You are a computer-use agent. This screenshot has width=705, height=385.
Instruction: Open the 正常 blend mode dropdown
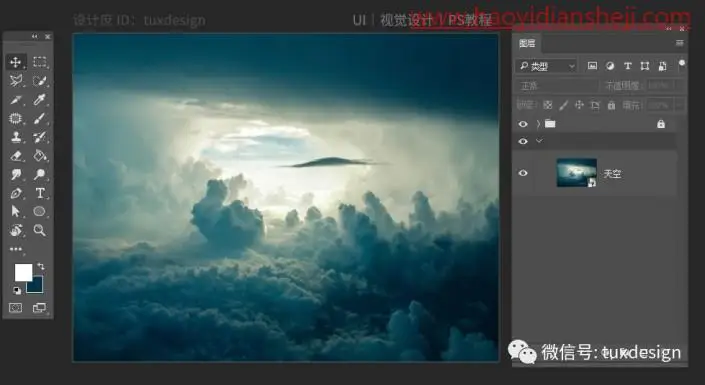[557, 85]
